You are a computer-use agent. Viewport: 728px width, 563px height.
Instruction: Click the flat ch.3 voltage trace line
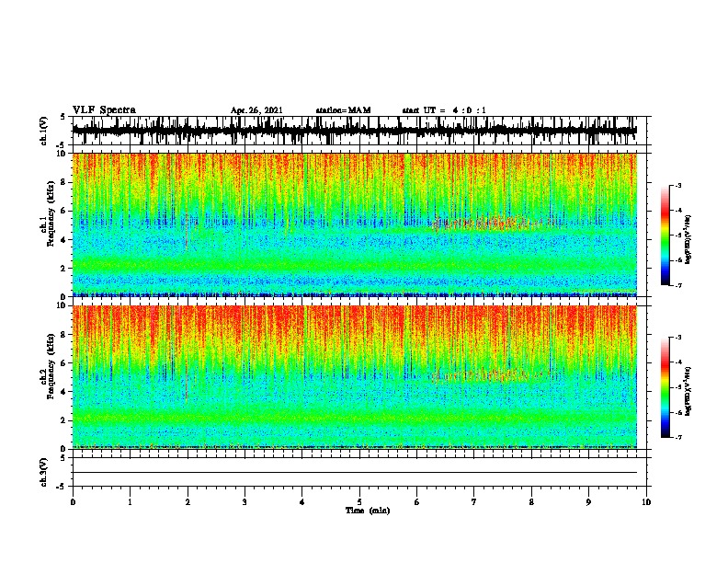click(354, 473)
